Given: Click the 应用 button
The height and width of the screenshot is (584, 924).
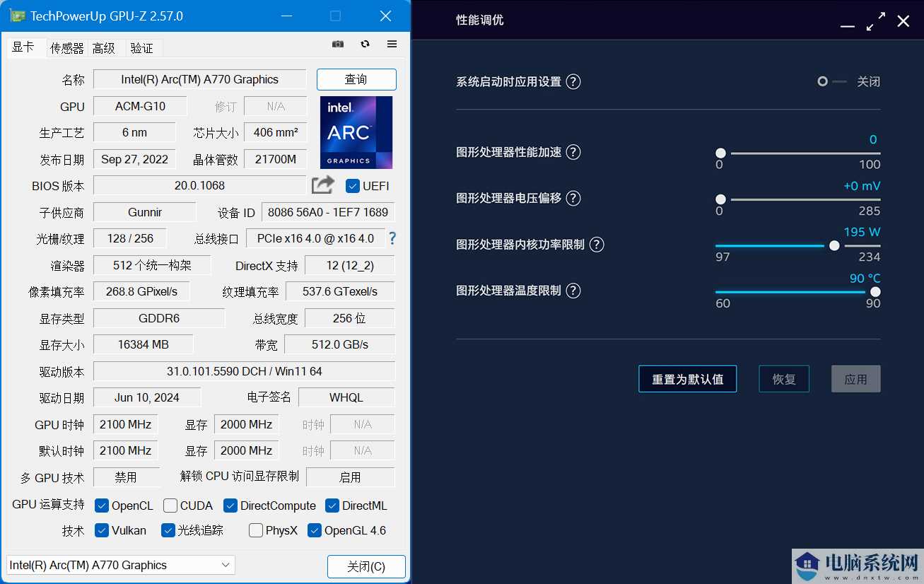Looking at the screenshot, I should point(855,379).
